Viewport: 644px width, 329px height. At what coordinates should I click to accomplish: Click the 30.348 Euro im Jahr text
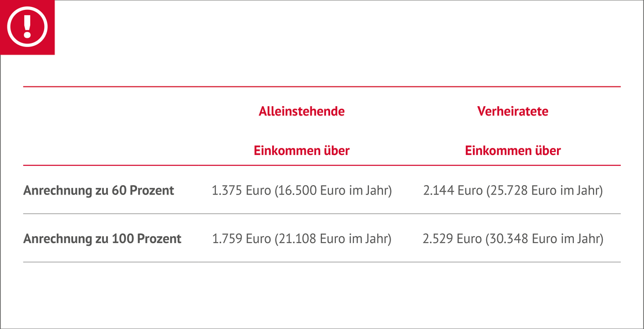tap(545, 238)
